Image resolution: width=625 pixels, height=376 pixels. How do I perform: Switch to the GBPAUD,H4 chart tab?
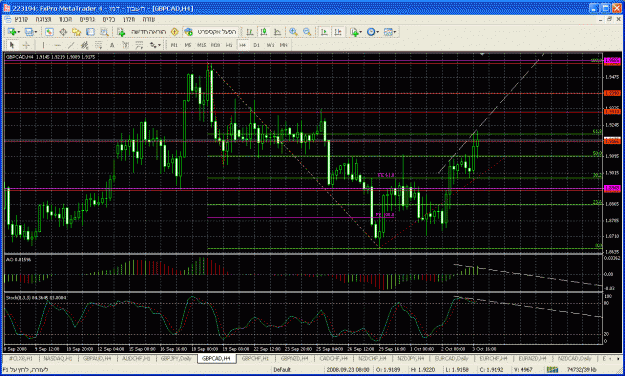(97, 358)
